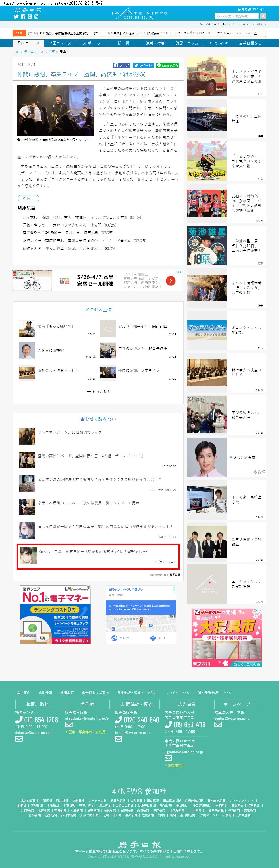Click the 盛岡市 tag button
Viewport: 279px width, 868px height.
coord(28,198)
